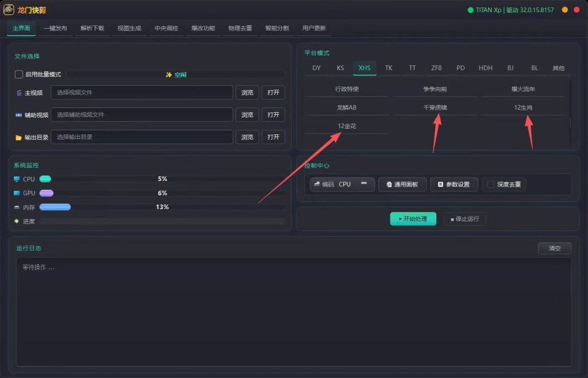Open the 一键发布 tab
Image resolution: width=588 pixels, height=378 pixels.
(55, 28)
